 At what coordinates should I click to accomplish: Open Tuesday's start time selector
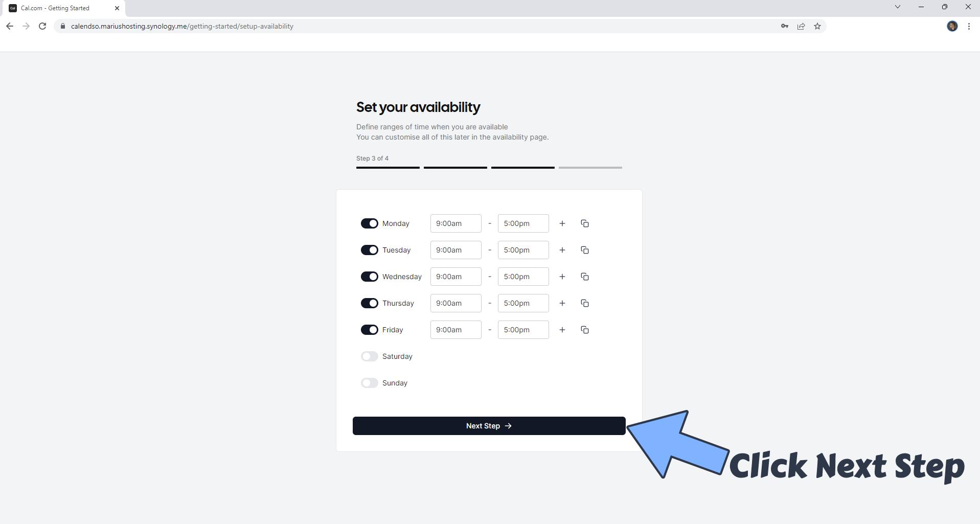(x=455, y=250)
